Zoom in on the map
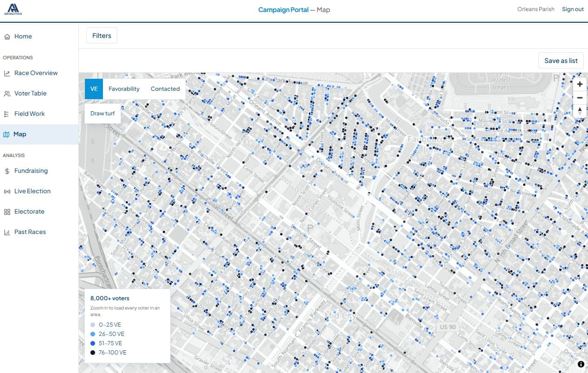Viewport: 588px width, 373px height. click(x=580, y=84)
